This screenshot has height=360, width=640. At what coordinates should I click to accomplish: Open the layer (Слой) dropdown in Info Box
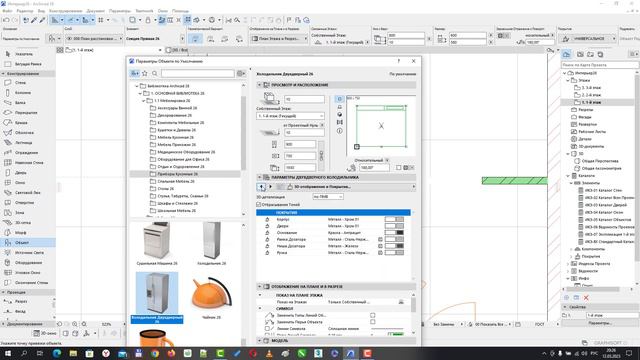pos(94,38)
